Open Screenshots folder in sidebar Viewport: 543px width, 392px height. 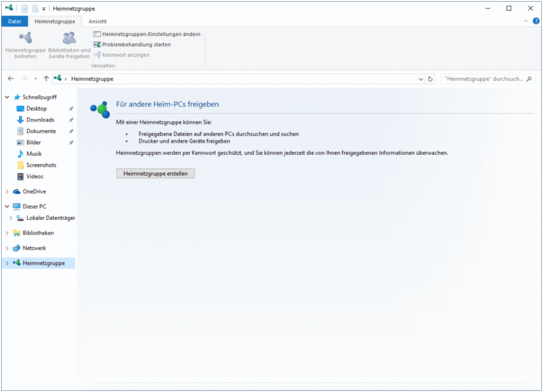click(x=41, y=165)
